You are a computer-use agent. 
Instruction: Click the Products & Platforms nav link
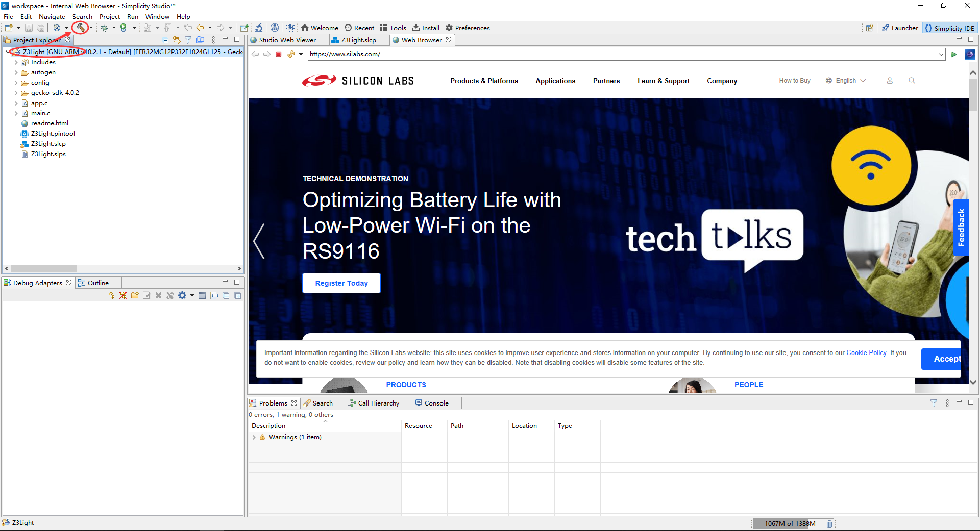click(x=484, y=81)
